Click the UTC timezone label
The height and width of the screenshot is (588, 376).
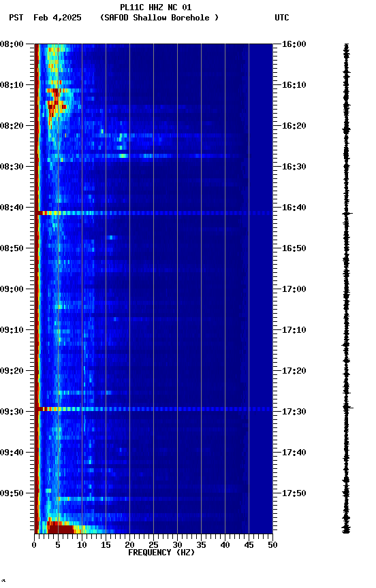(x=282, y=18)
